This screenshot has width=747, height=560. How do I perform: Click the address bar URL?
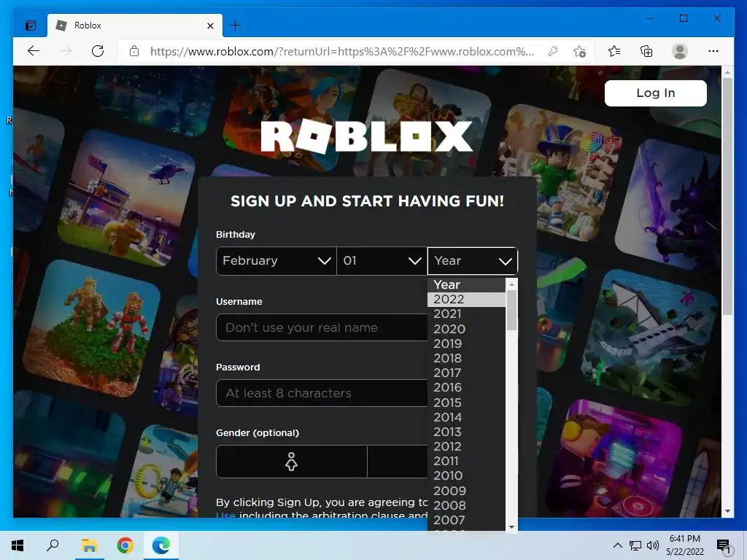[341, 51]
